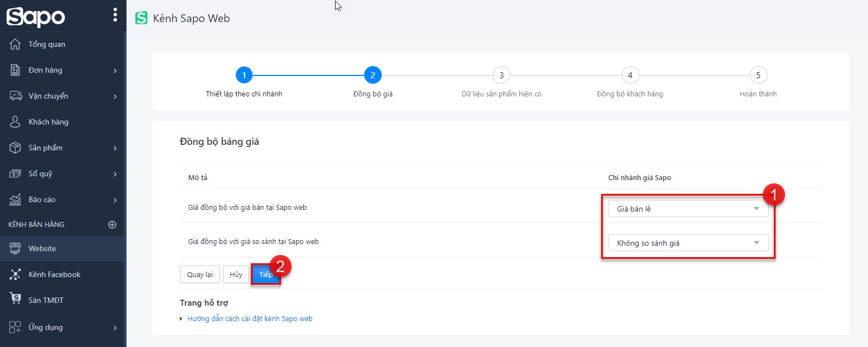Click the Kênh Facebook network icon
This screenshot has height=347, width=868.
click(x=15, y=274)
